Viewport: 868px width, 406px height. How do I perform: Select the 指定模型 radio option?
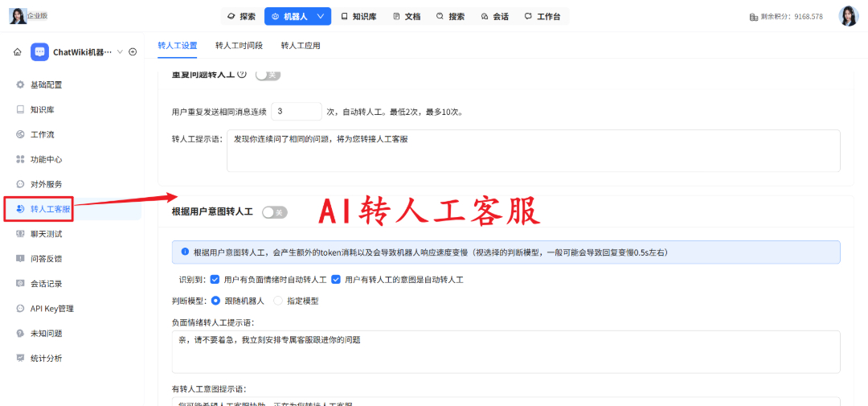coord(278,301)
